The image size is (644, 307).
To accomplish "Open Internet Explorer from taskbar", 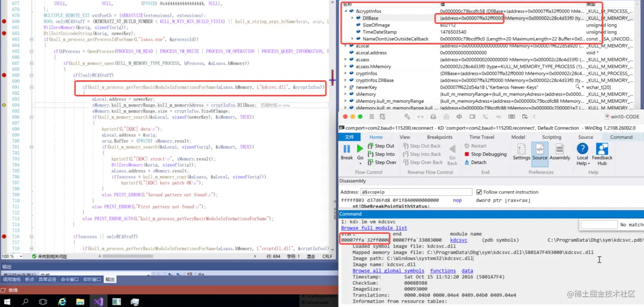I will coord(62,301).
